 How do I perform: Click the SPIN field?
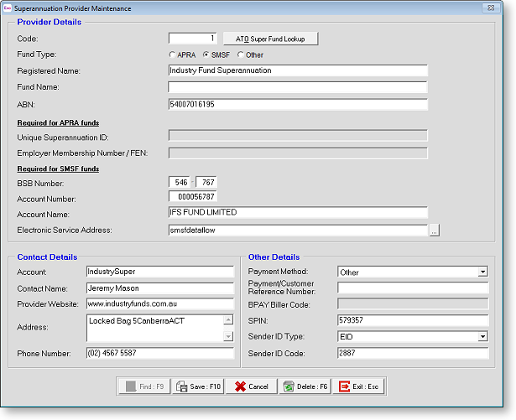pyautogui.click(x=412, y=320)
